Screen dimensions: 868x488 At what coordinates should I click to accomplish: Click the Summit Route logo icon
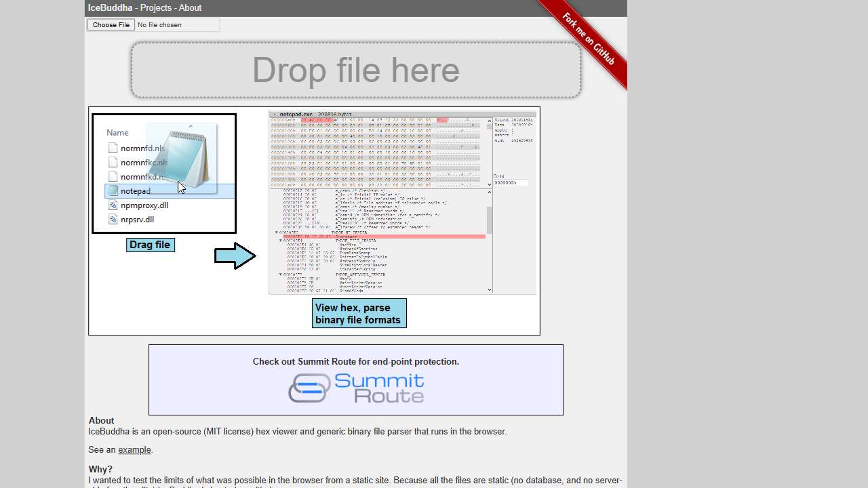click(309, 388)
